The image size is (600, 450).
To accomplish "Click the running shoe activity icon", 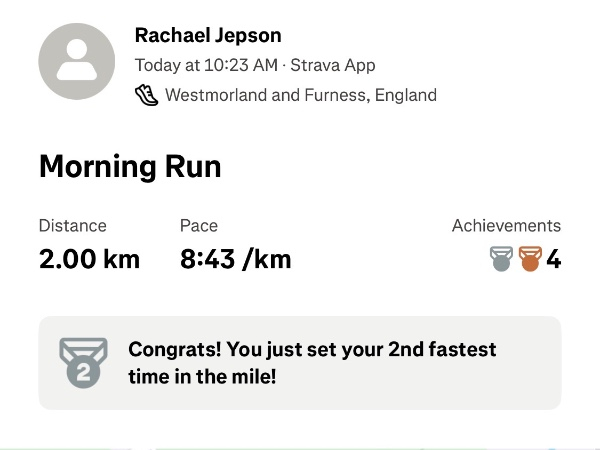I will [146, 95].
